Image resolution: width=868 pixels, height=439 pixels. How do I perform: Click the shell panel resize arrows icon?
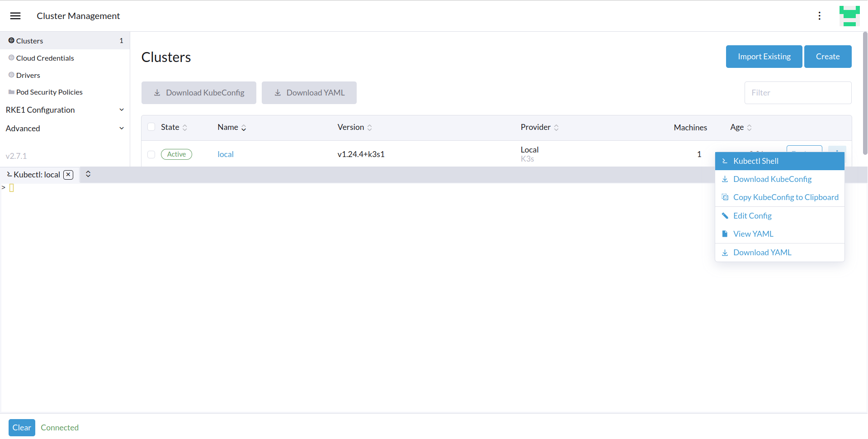88,174
